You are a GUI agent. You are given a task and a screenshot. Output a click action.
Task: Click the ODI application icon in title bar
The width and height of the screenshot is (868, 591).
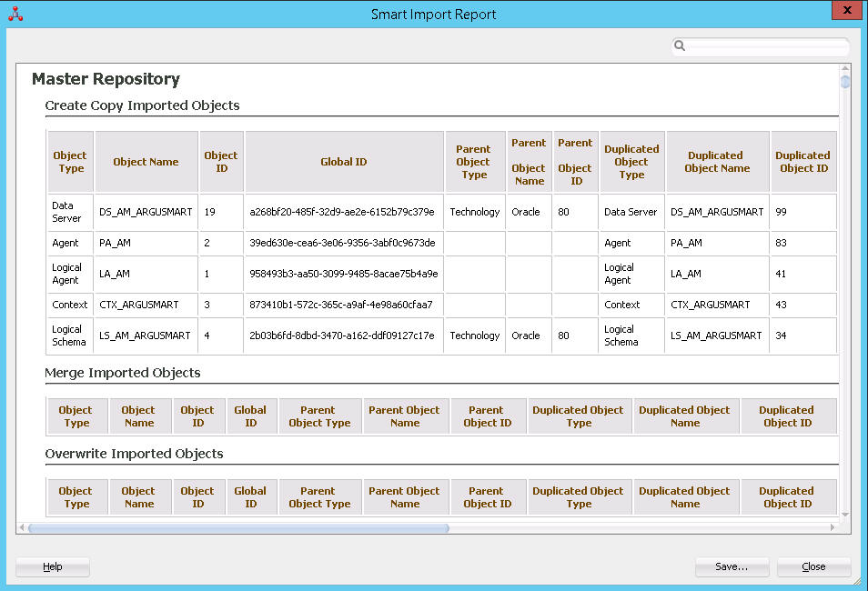pyautogui.click(x=15, y=14)
